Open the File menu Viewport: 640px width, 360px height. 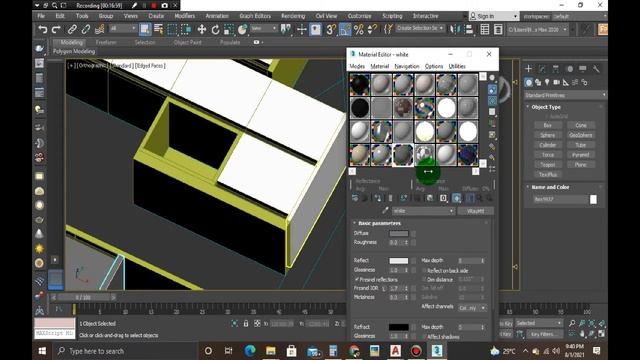pos(41,16)
